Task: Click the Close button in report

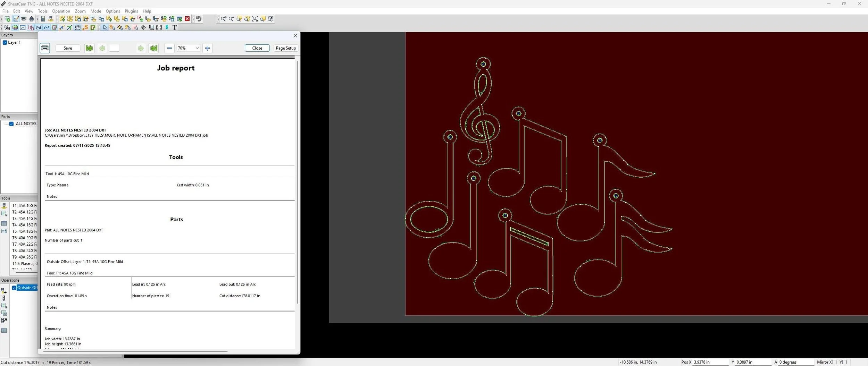Action: [x=257, y=48]
